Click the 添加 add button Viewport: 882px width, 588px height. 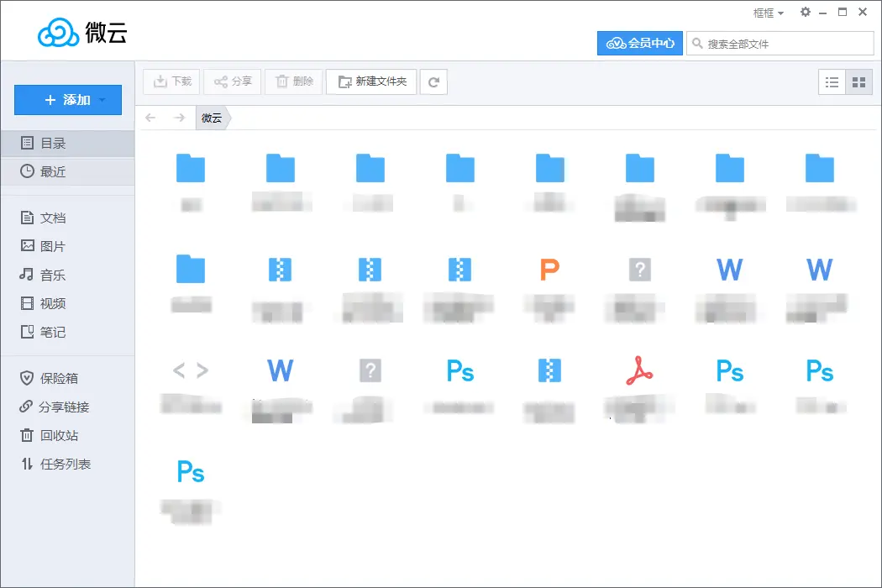click(x=67, y=100)
